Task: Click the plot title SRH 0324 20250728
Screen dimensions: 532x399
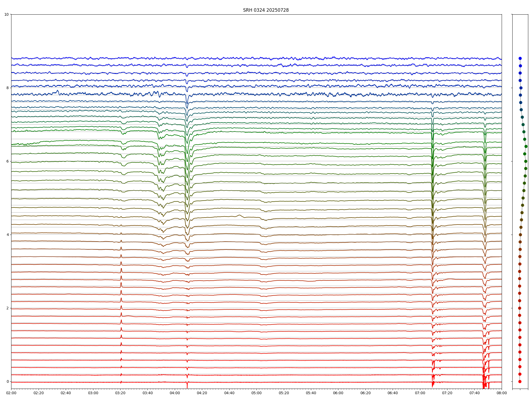Action: click(266, 10)
